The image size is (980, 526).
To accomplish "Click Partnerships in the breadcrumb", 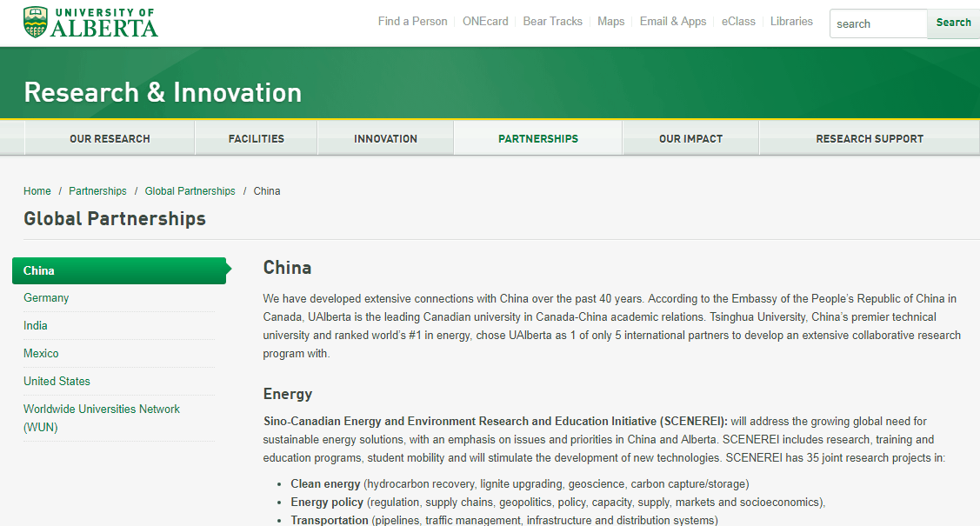I will (97, 191).
